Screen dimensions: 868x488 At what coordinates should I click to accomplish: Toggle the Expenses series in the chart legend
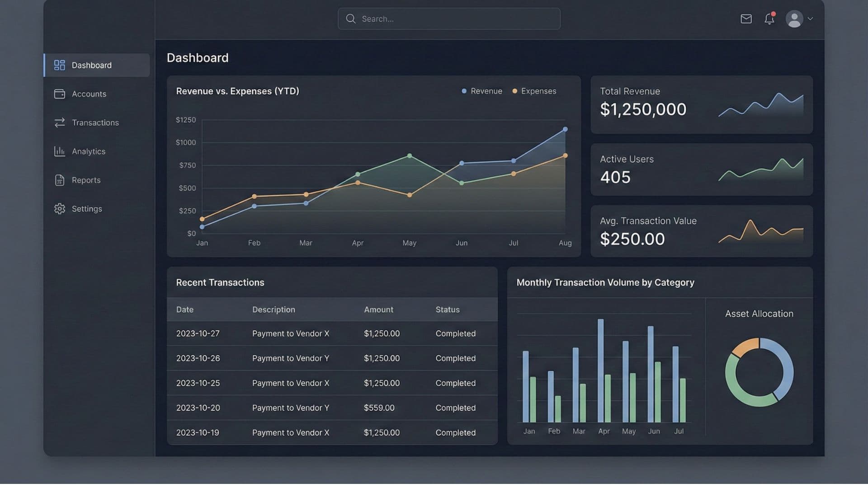pyautogui.click(x=534, y=91)
